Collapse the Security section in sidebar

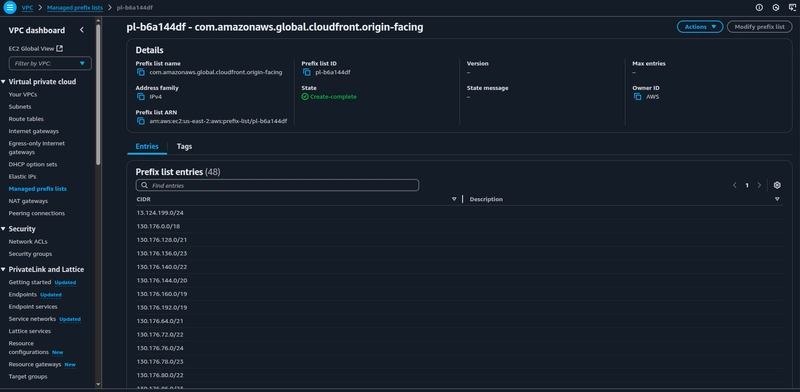pos(4,229)
